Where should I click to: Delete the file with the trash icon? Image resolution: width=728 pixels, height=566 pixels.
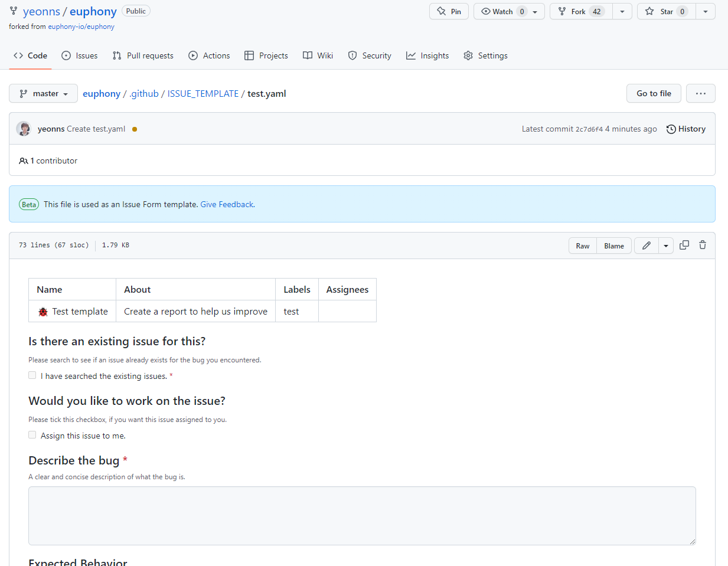coord(703,245)
